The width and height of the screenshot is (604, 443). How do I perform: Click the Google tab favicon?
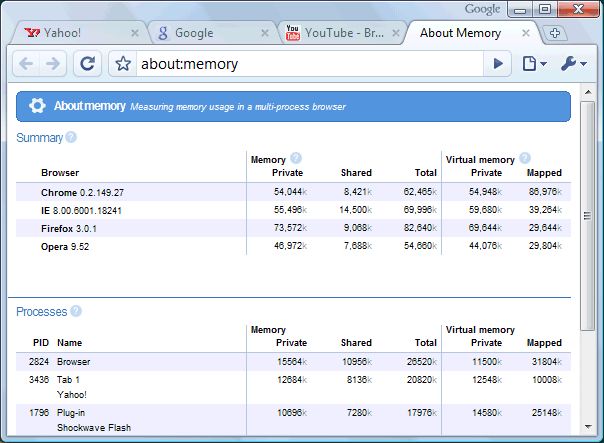[163, 33]
